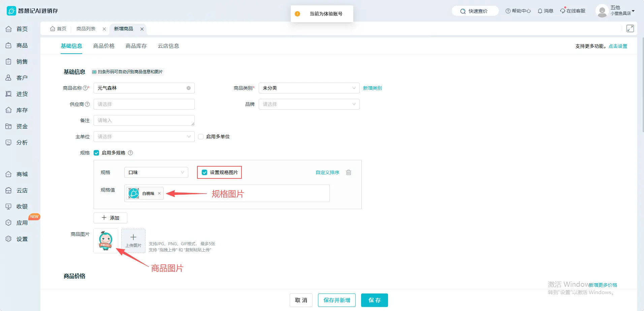Uncheck the 启用多规格 checkbox
This screenshot has width=644, height=311.
click(96, 153)
